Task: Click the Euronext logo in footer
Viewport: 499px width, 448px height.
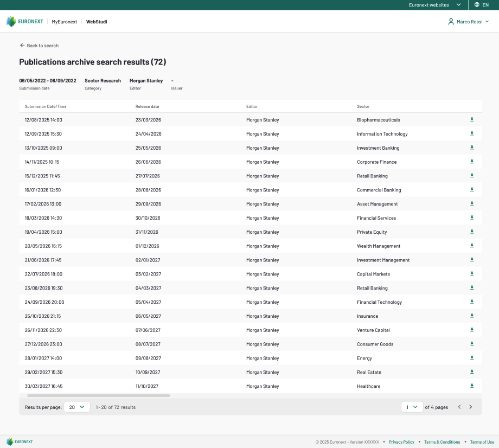Action: tap(20, 441)
